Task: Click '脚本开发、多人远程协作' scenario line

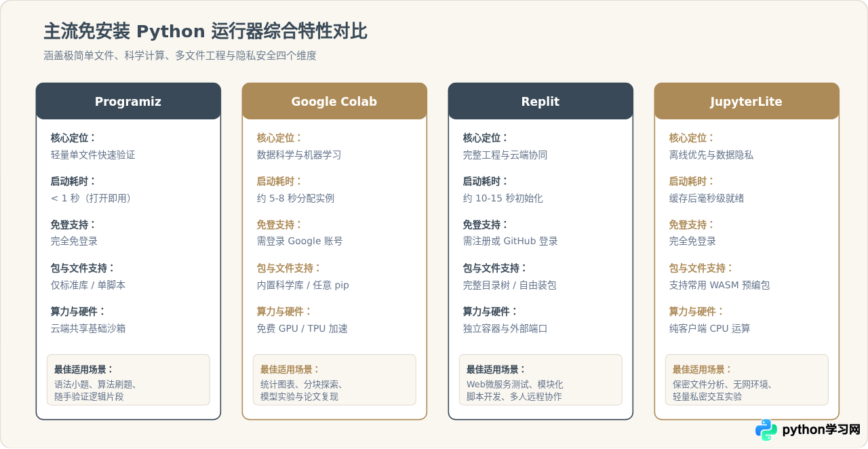Action: [x=514, y=396]
